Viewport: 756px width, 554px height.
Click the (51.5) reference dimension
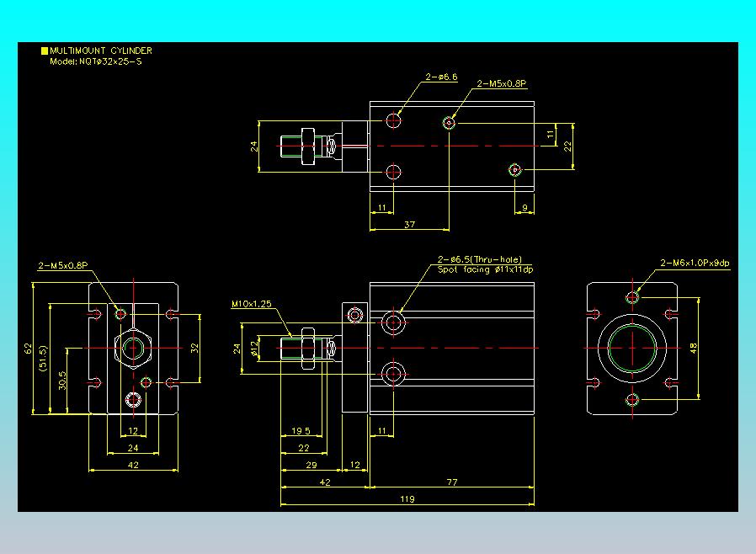click(44, 358)
